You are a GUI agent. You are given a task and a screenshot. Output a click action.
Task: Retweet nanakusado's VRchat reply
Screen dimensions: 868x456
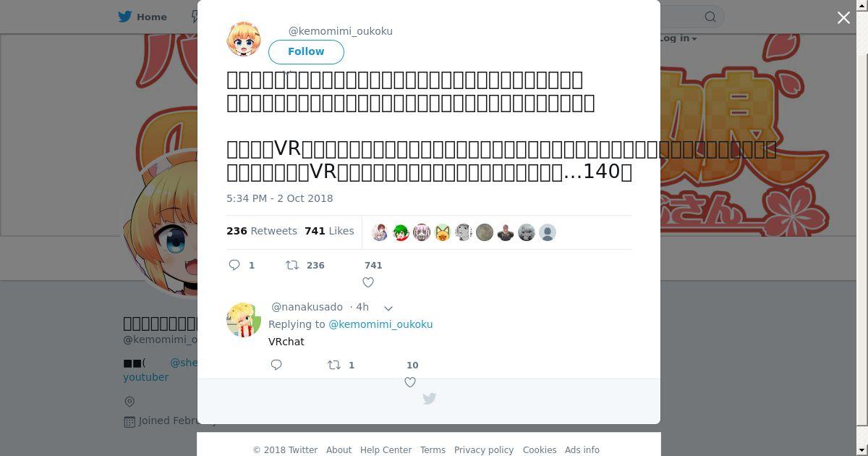334,365
